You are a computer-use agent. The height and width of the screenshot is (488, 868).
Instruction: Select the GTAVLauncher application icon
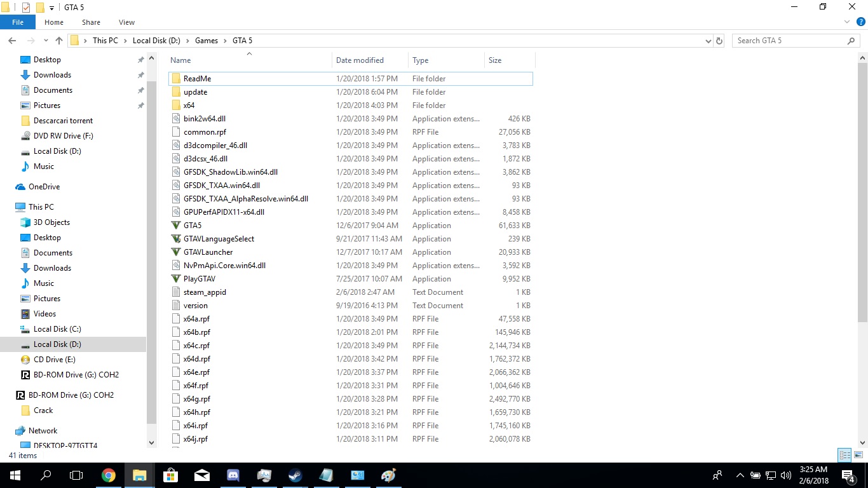pyautogui.click(x=177, y=252)
